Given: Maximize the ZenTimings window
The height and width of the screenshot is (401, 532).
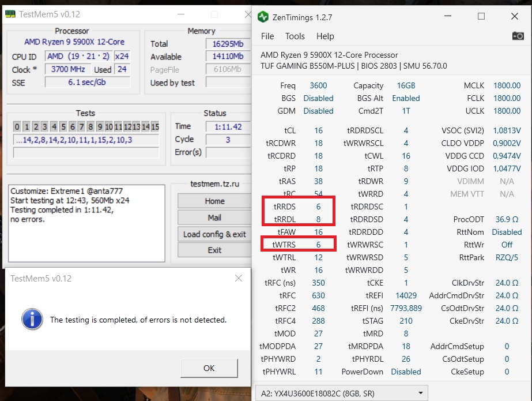Looking at the screenshot, I should click(481, 16).
